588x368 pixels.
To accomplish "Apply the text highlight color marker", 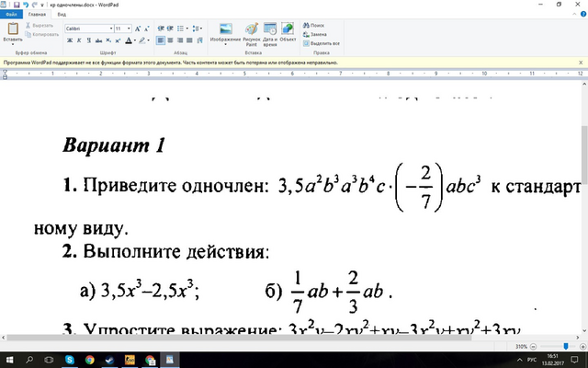I will (x=142, y=40).
